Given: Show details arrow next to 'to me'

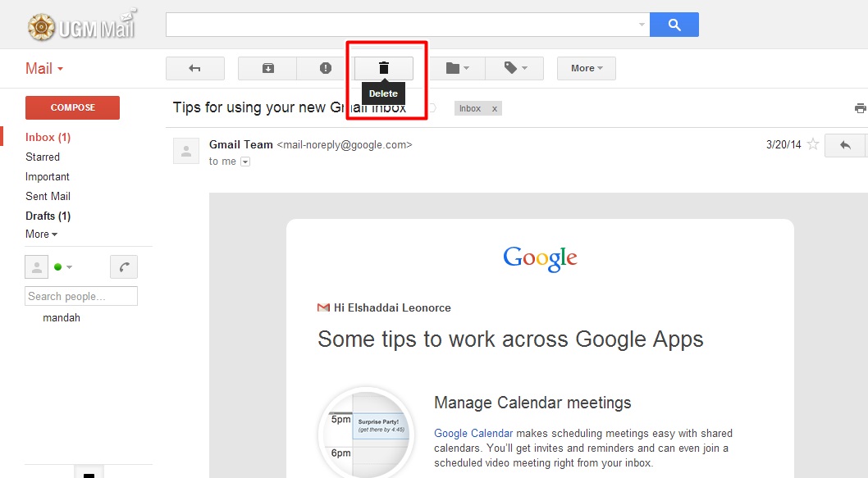Looking at the screenshot, I should [x=245, y=162].
